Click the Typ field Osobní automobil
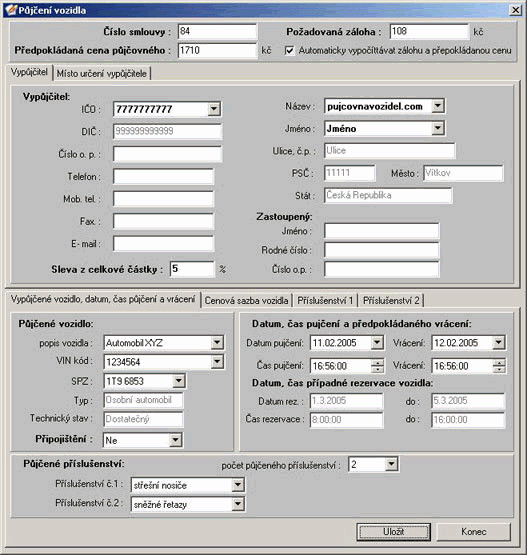 143,400
